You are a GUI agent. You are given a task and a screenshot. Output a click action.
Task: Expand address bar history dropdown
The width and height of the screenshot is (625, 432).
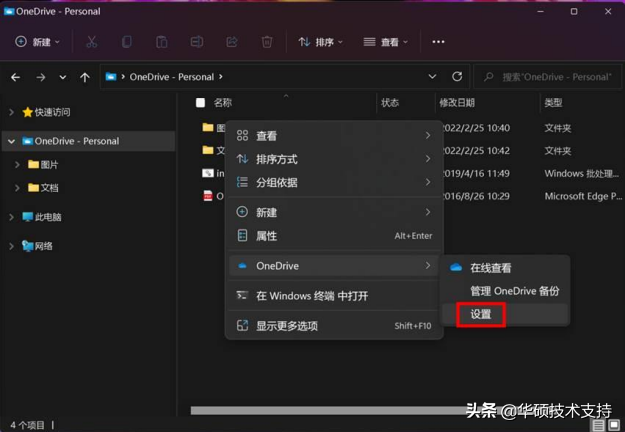coord(432,76)
